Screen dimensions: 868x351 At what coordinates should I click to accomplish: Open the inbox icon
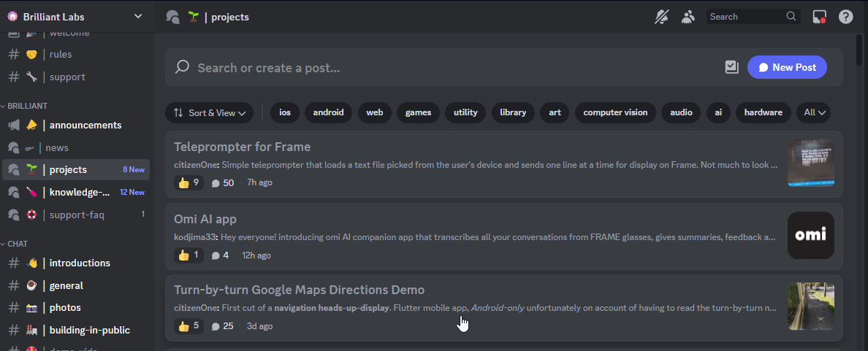click(819, 17)
